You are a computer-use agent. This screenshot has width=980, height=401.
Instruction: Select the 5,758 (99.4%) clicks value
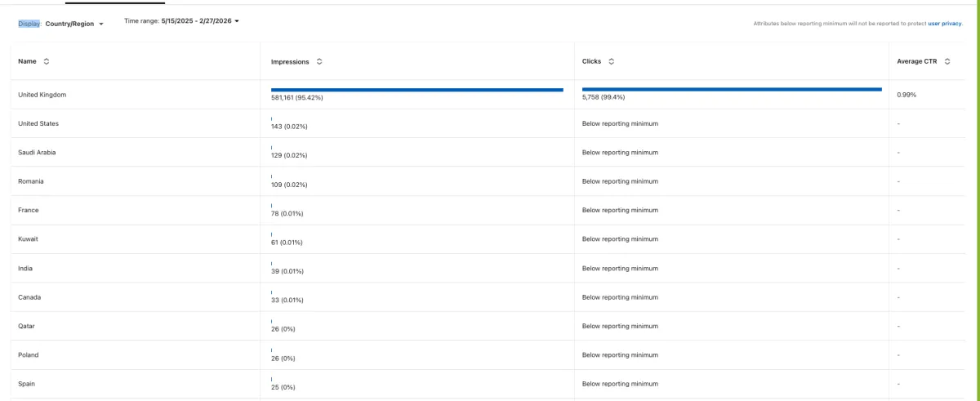tap(604, 97)
